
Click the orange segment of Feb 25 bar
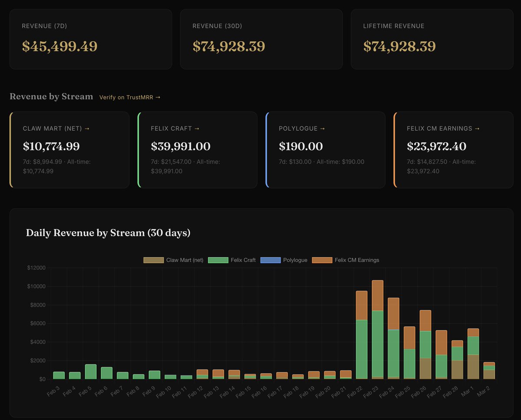tap(409, 338)
